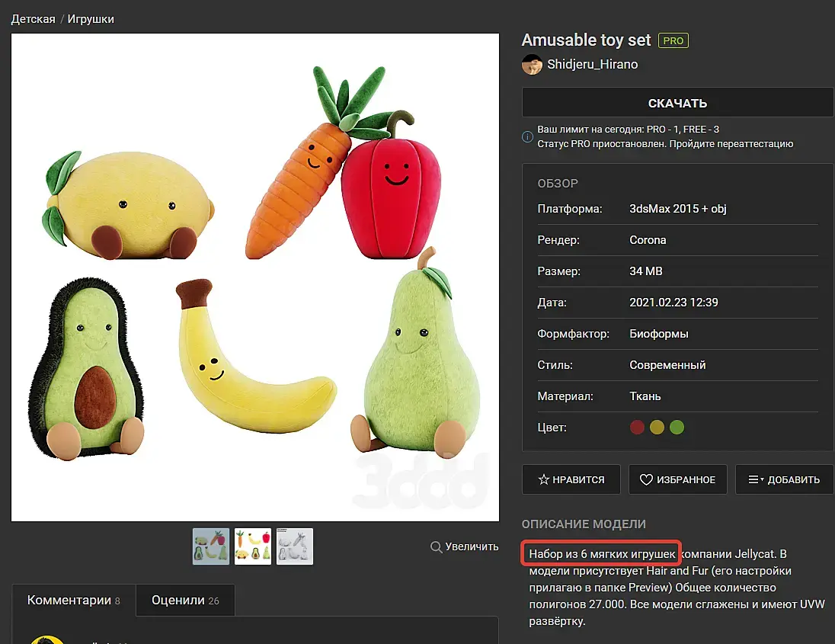The height and width of the screenshot is (644, 835).
Task: Click the Пройдите переаттестацию status notice
Action: (731, 144)
